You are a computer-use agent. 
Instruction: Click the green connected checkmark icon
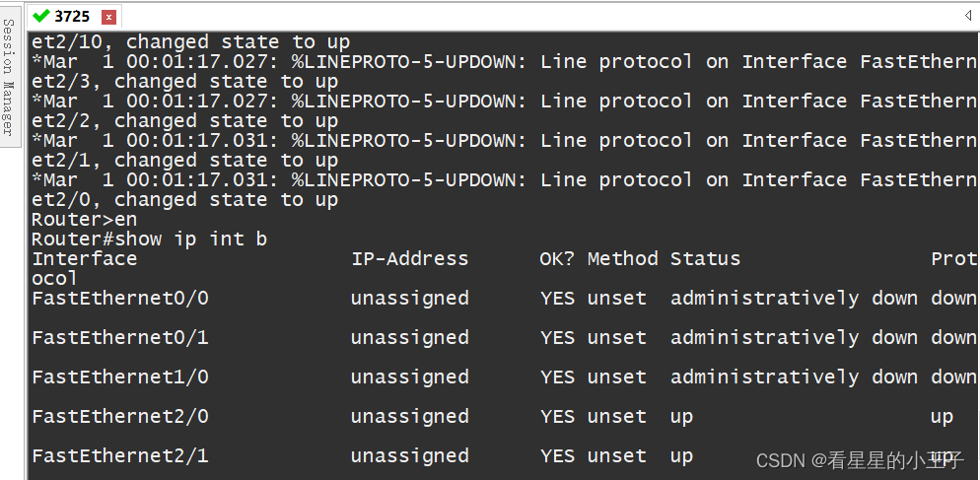point(41,16)
